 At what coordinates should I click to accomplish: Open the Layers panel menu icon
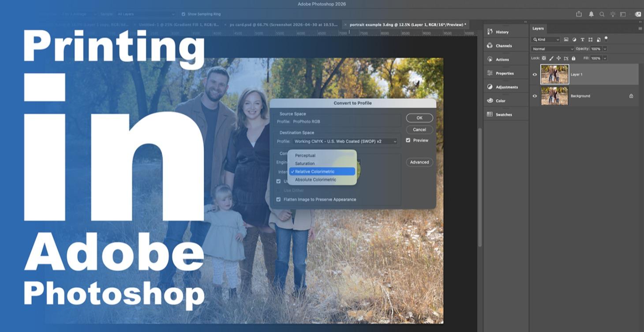(x=640, y=28)
